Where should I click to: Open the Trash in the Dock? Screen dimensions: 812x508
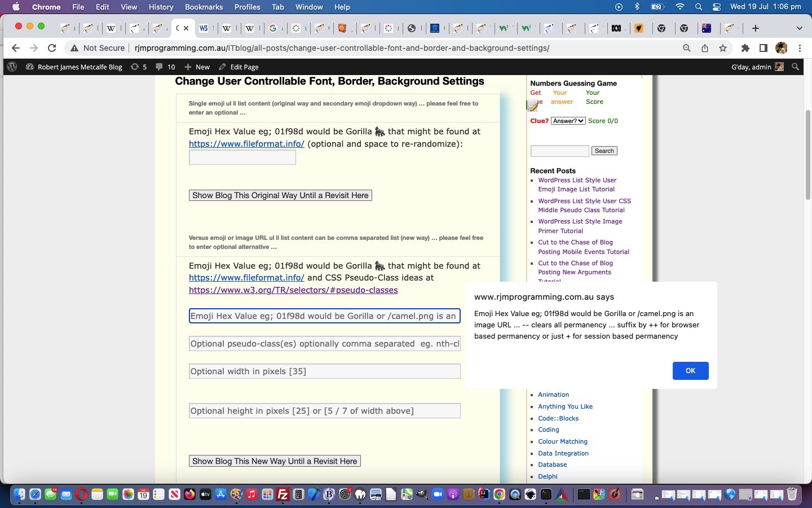pos(792,494)
